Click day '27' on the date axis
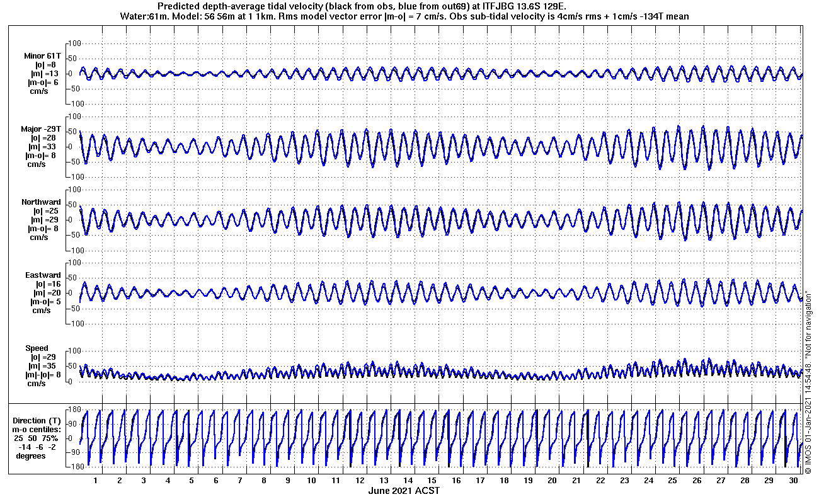 point(721,481)
